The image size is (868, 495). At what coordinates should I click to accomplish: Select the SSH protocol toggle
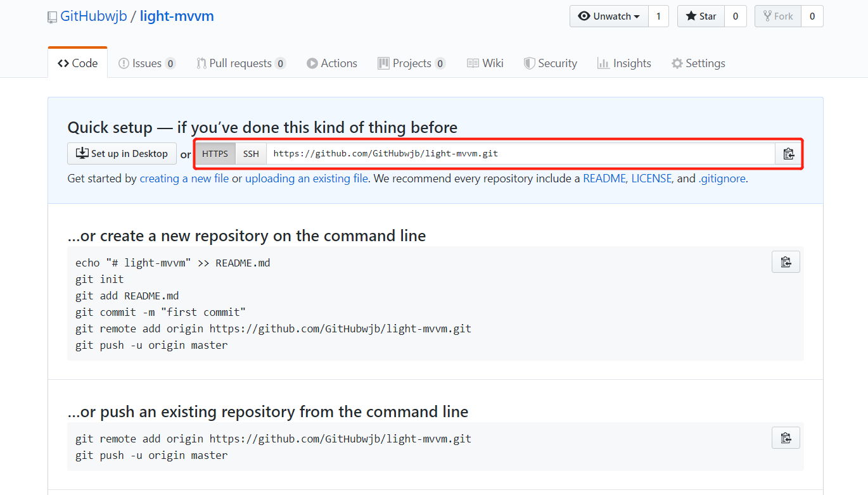[x=251, y=154]
